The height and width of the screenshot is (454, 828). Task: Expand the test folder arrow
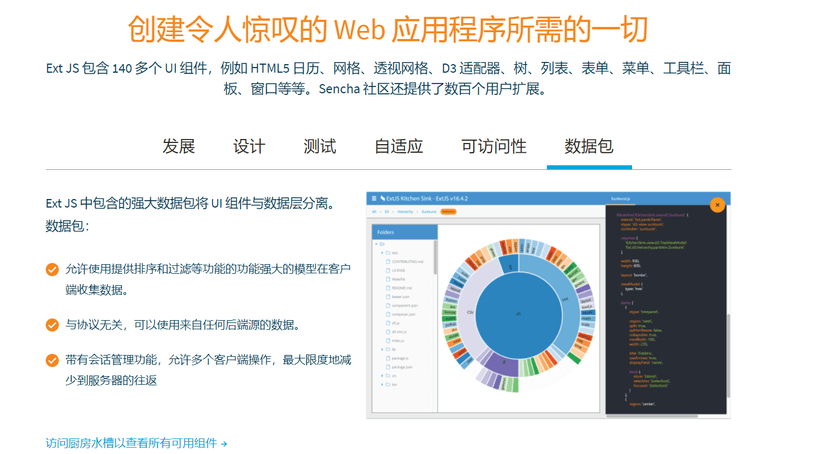point(382,253)
